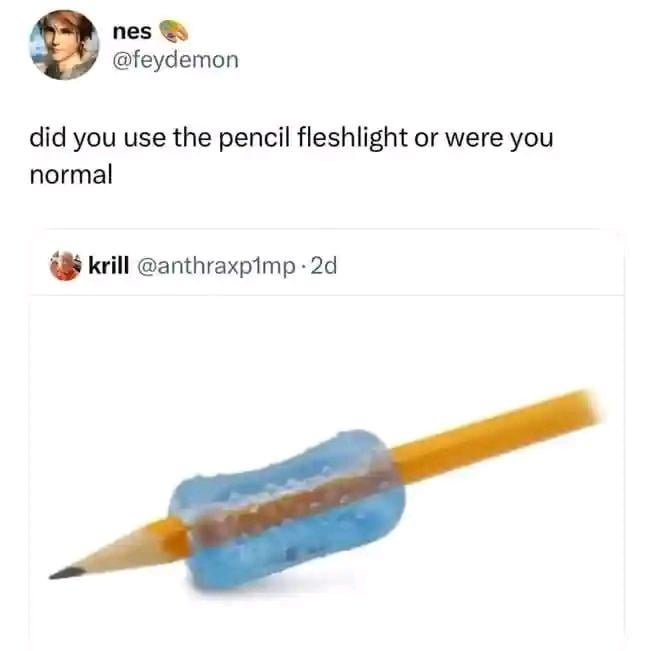Viewport: 651px width, 651px height.
Task: Visit the @anthraxp1mp handle
Action: click(216, 267)
